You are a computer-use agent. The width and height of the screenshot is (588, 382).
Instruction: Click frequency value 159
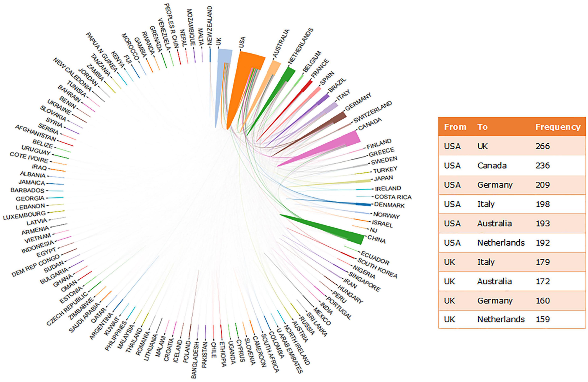[x=542, y=319]
